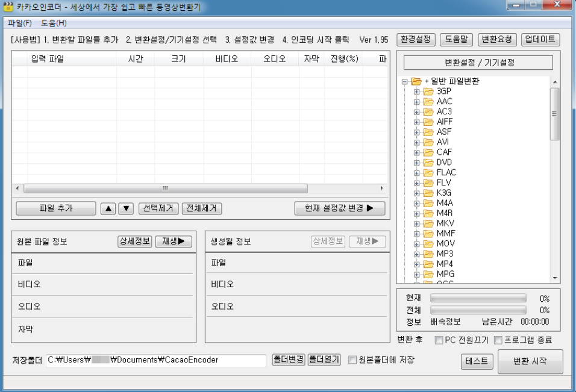The width and height of the screenshot is (576, 392).
Task: Expand the MPG tree node
Action: (416, 275)
